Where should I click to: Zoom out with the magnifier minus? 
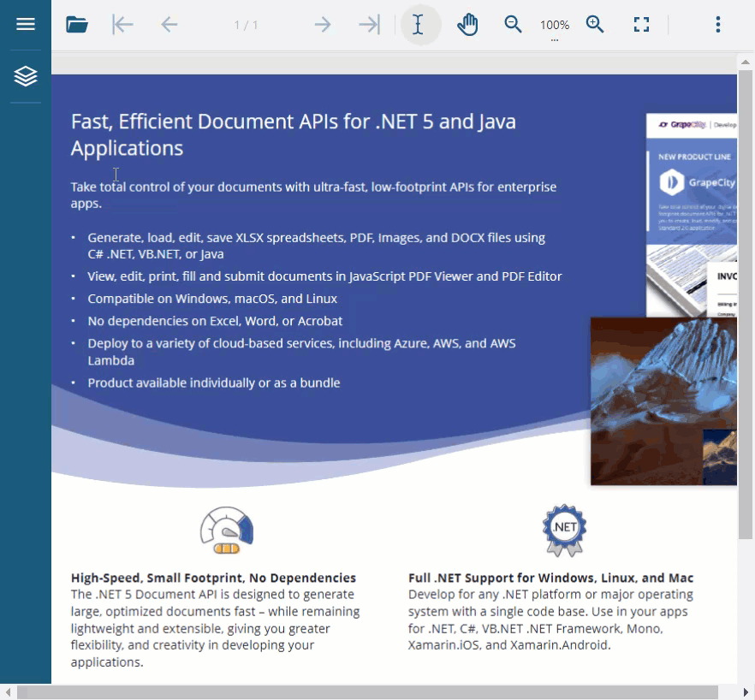pyautogui.click(x=513, y=25)
